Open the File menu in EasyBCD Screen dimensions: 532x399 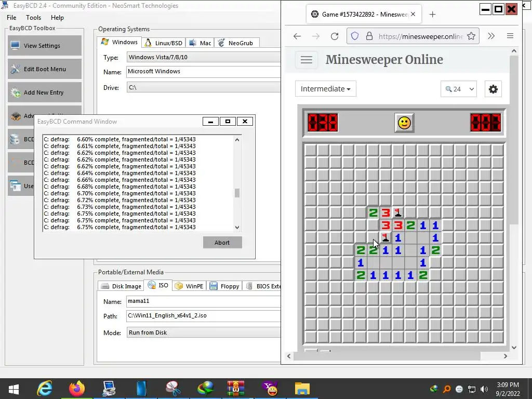(x=11, y=18)
